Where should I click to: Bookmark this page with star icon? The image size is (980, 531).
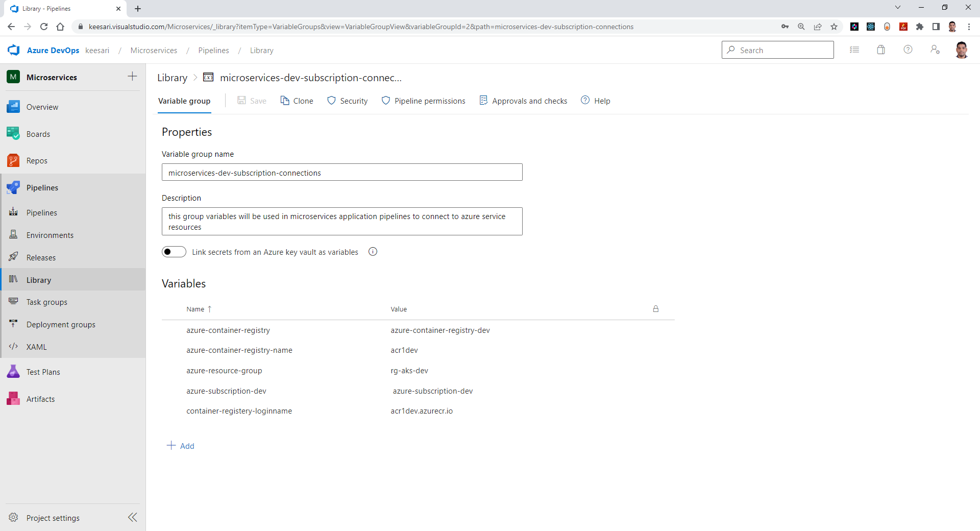click(834, 27)
